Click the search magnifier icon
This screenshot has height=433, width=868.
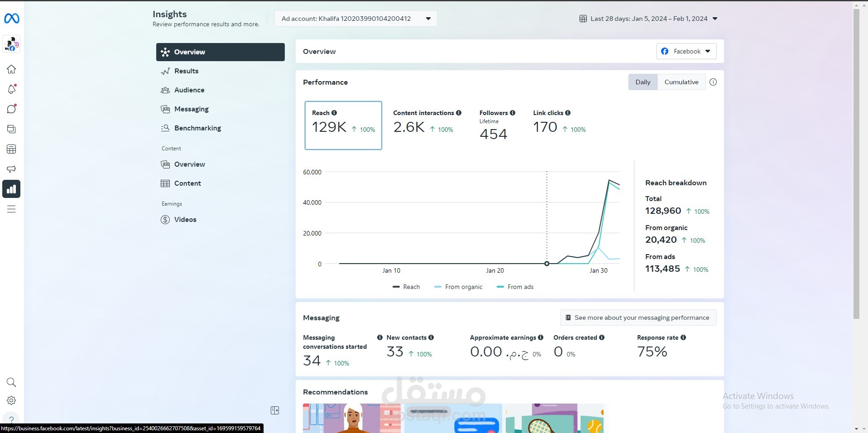point(11,382)
